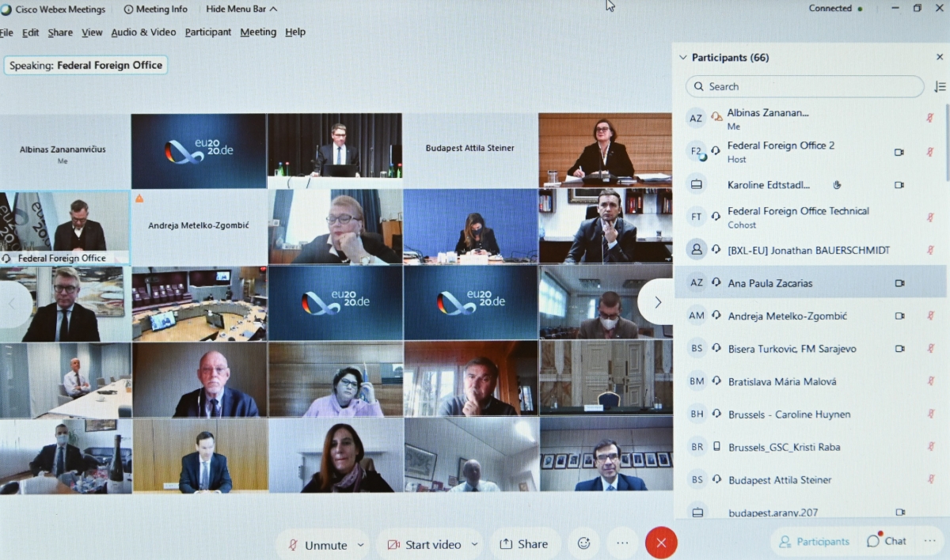
Task: Open the Audio & Video menu
Action: pos(143,32)
